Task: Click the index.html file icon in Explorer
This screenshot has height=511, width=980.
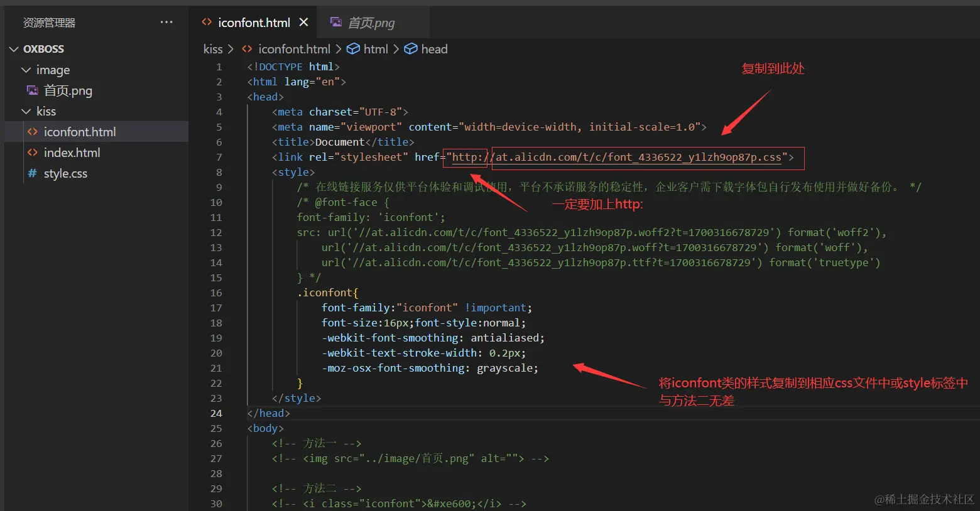Action: 33,153
